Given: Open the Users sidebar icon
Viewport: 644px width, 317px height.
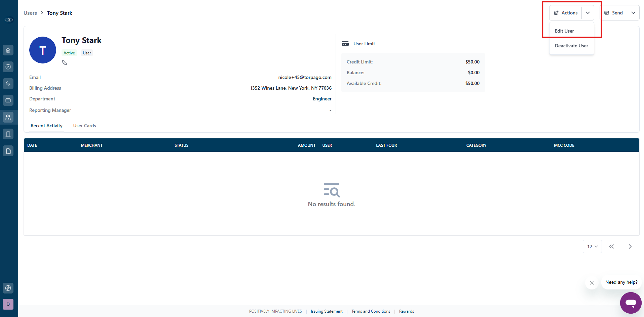Looking at the screenshot, I should point(8,117).
